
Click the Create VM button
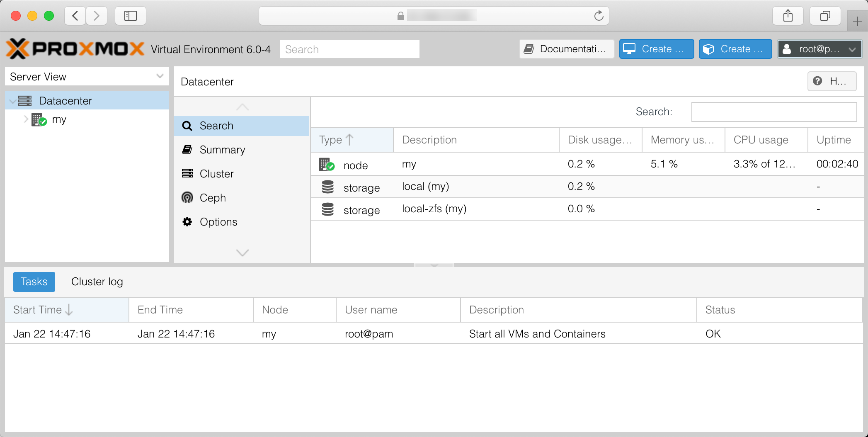pyautogui.click(x=656, y=49)
